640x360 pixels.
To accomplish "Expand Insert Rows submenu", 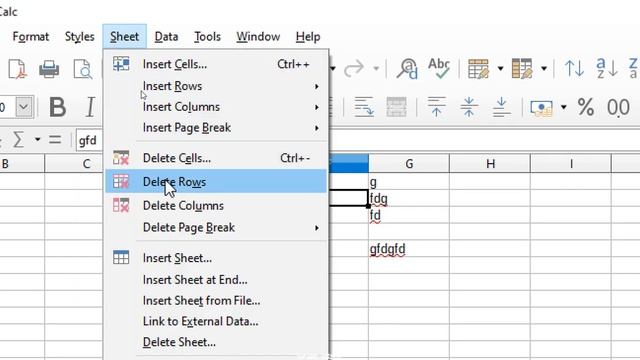I will pos(316,86).
